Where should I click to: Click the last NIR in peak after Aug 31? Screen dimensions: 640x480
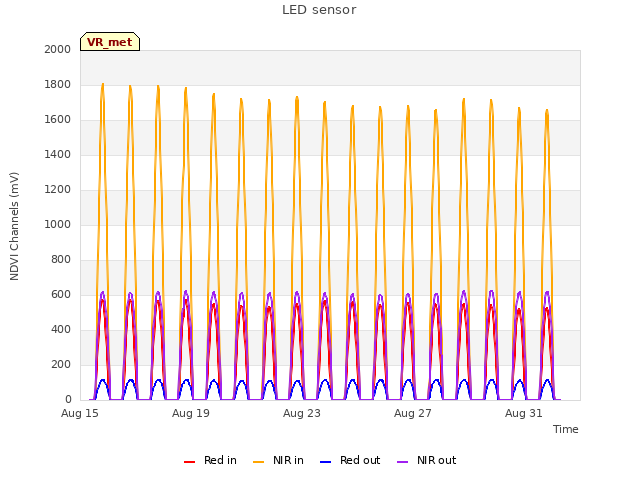pyautogui.click(x=547, y=110)
